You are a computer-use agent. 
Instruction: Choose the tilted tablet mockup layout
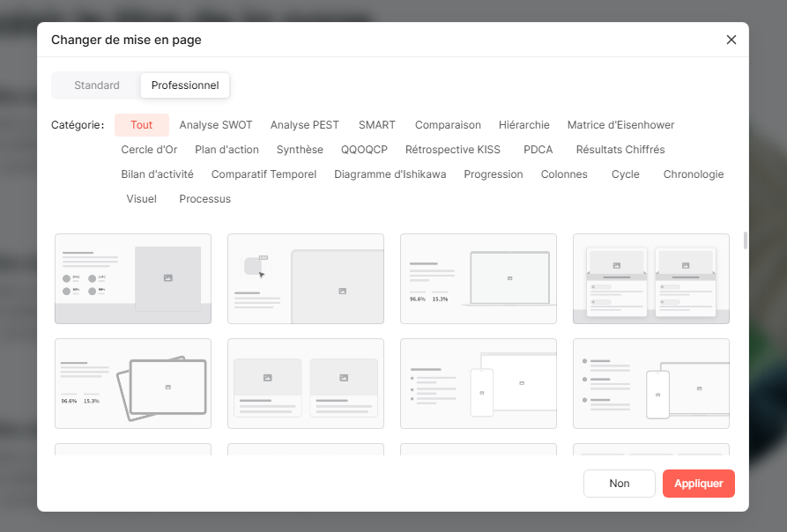pos(133,383)
